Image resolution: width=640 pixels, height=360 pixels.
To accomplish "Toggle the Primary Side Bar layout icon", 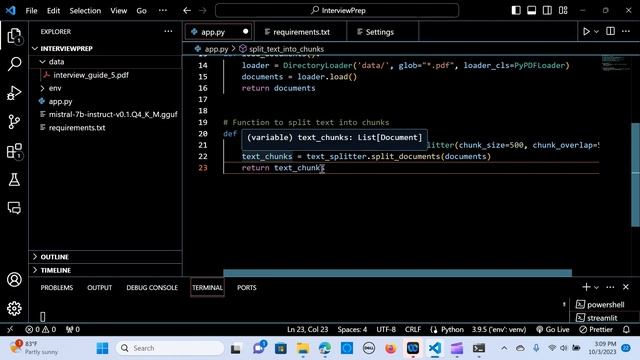I will (516, 10).
